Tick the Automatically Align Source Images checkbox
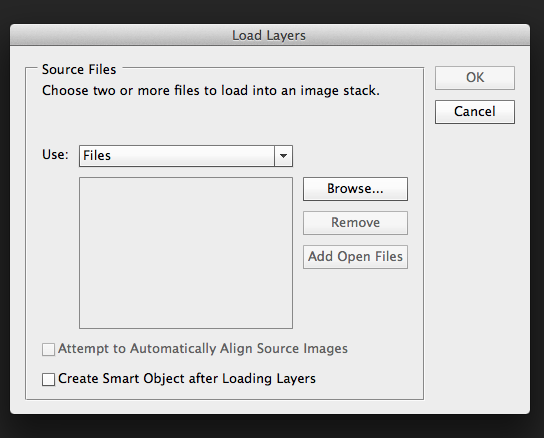 coord(48,349)
